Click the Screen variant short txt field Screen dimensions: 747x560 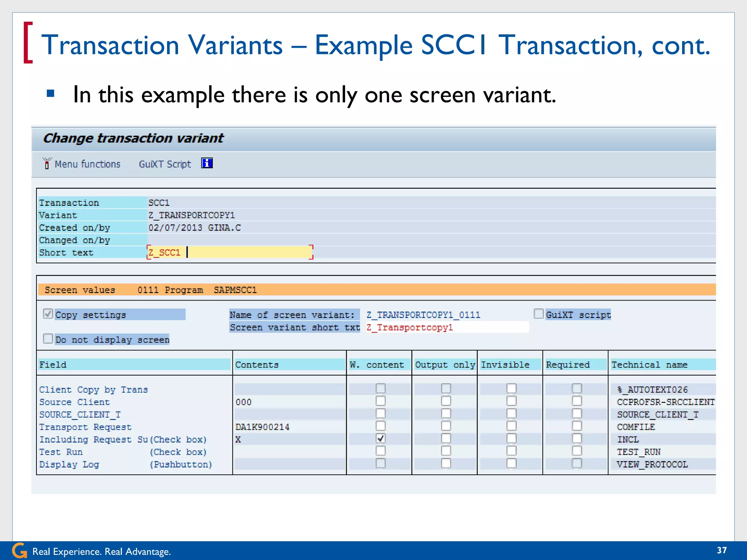click(x=447, y=327)
